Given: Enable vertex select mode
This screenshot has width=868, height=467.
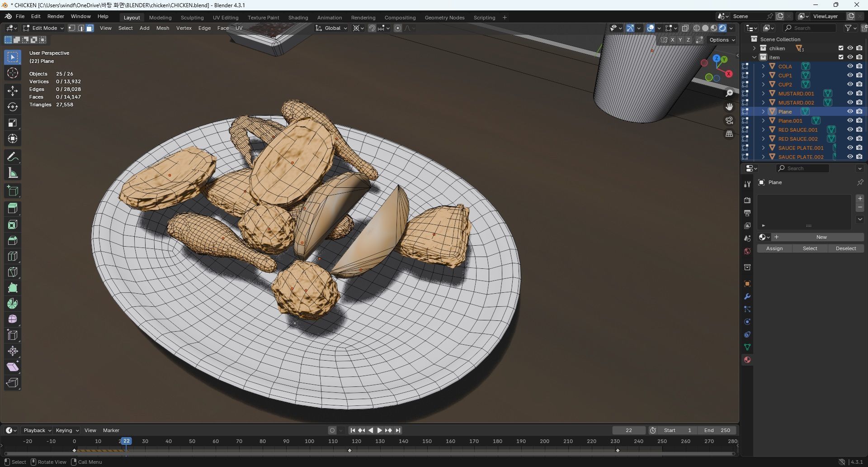Looking at the screenshot, I should click(x=72, y=28).
